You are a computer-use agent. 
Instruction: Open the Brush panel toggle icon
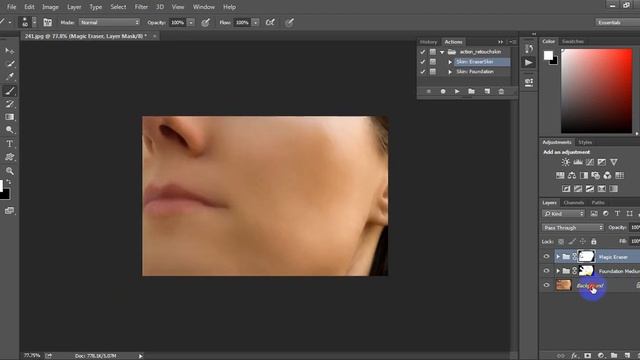(x=47, y=22)
